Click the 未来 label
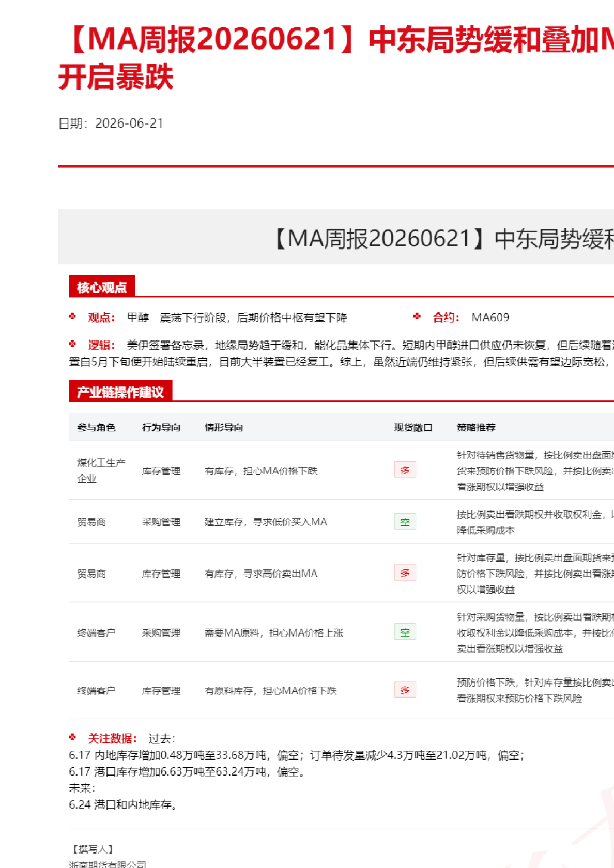614x868 pixels. click(x=82, y=788)
